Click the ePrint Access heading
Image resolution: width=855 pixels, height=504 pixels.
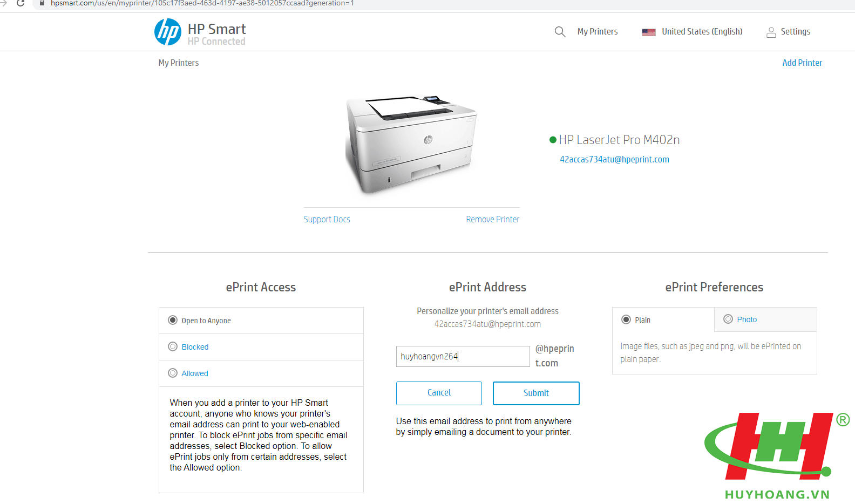261,287
